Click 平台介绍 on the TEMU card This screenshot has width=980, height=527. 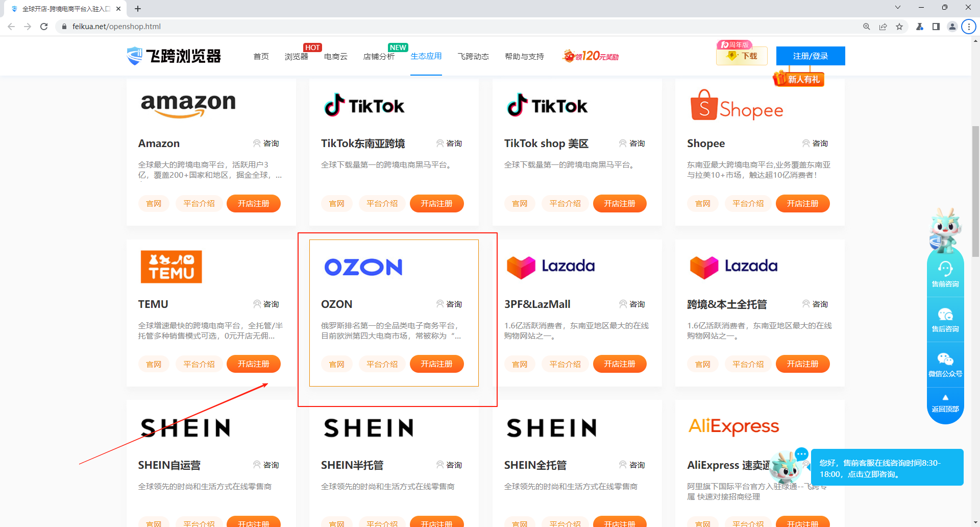click(199, 364)
